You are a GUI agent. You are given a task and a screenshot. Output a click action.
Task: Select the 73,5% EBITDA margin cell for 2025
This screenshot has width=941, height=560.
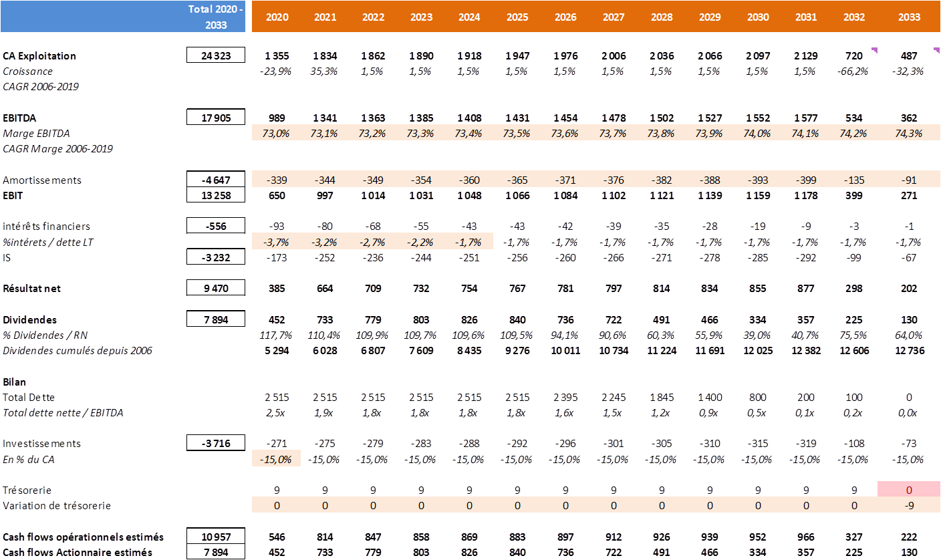click(x=517, y=133)
